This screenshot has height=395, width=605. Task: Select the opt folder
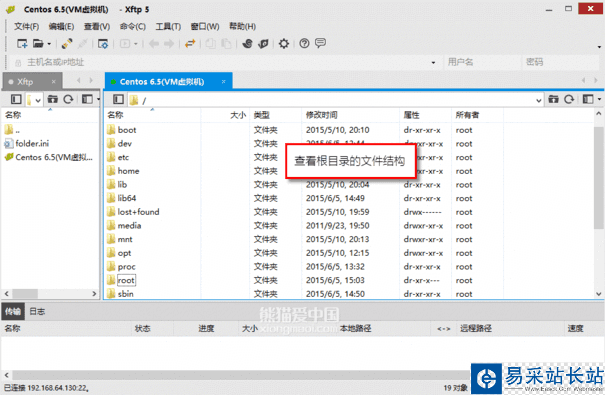(124, 253)
